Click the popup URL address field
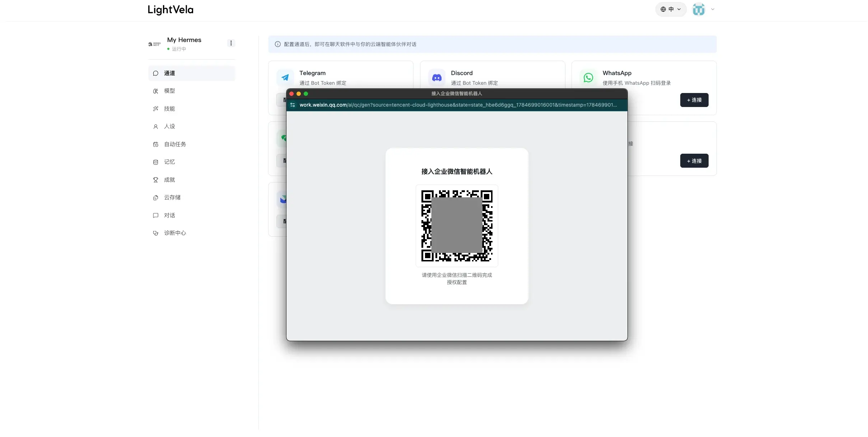The width and height of the screenshot is (868, 437). coord(458,105)
